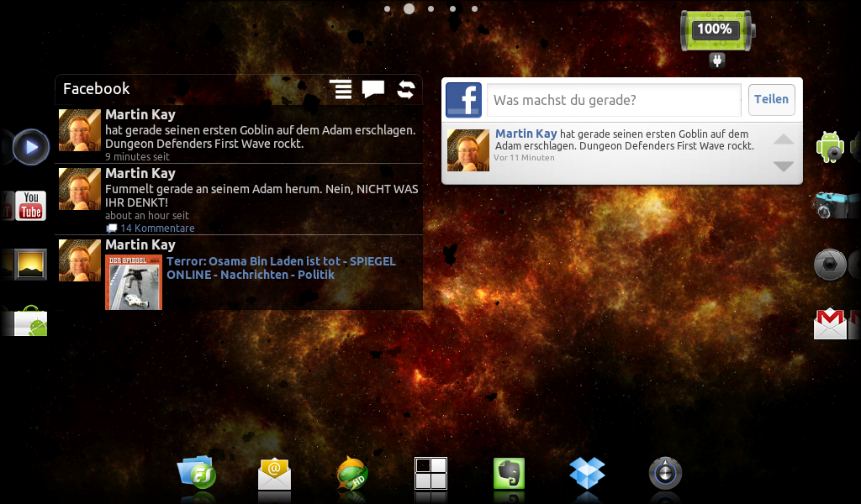Open the Gmail app icon
The height and width of the screenshot is (504, 861).
click(x=831, y=323)
